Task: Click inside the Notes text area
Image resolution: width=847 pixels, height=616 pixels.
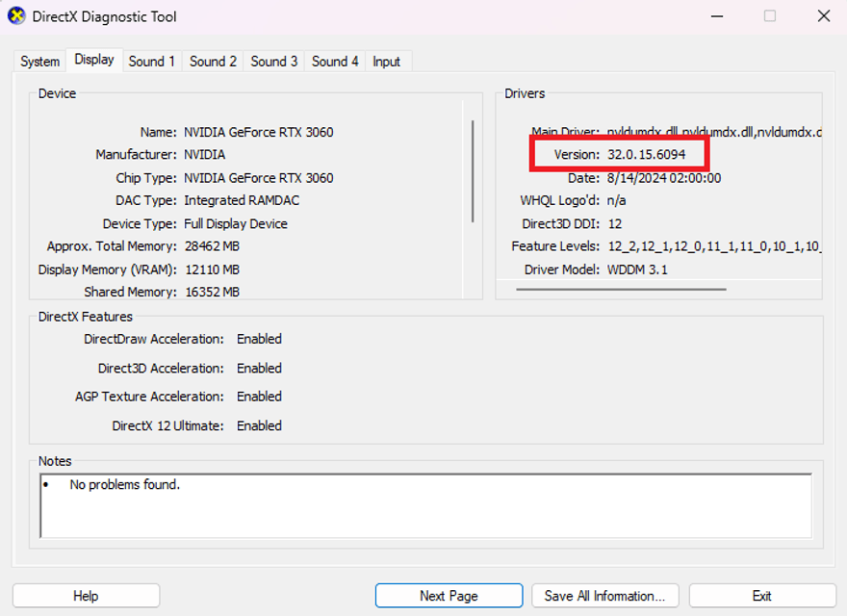Action: [423, 505]
